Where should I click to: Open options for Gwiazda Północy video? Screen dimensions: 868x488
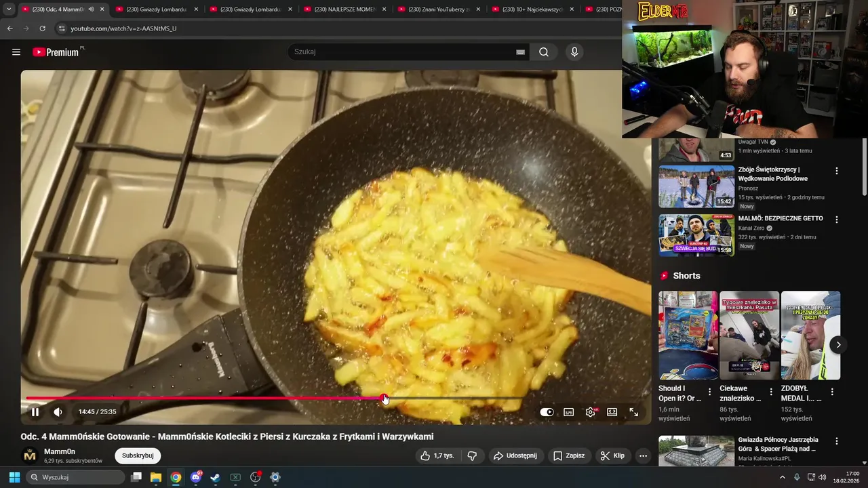coord(836,441)
